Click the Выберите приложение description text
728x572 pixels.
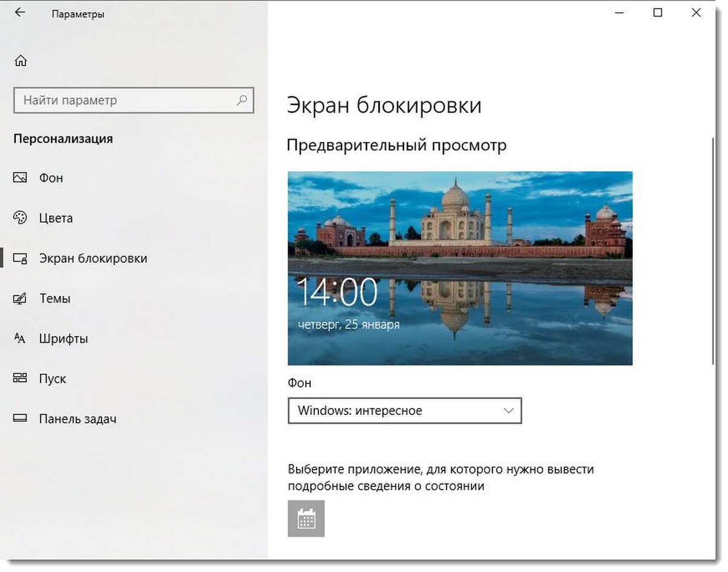click(441, 477)
